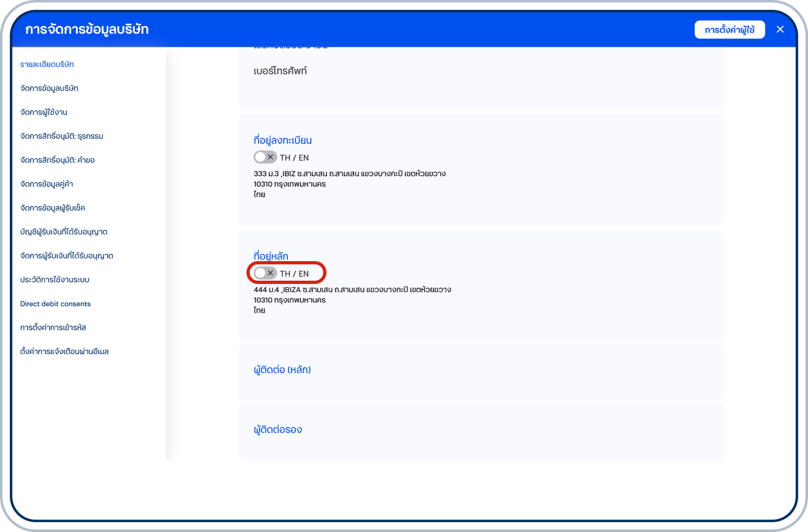
Task: Toggle TH/EN switch under ที่อยู่หลัก
Action: coord(265,273)
